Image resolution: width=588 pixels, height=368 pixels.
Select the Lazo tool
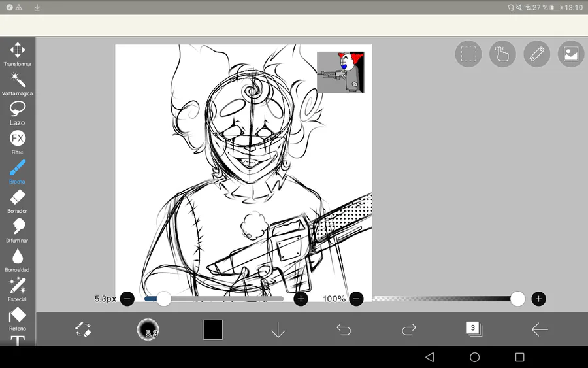18,113
